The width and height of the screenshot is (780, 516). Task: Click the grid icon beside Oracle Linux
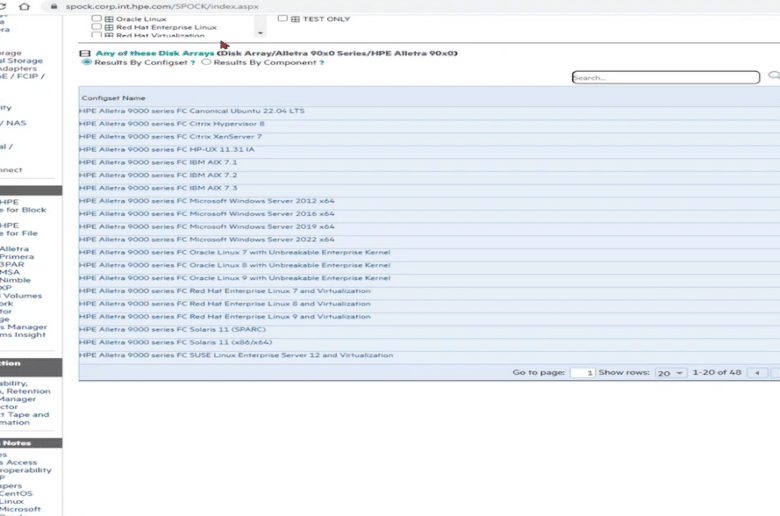(x=109, y=19)
